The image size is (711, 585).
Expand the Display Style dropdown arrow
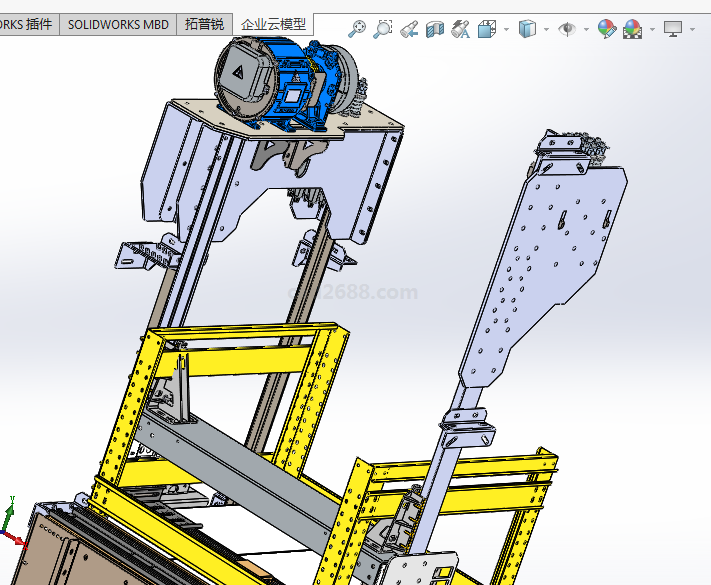546,30
